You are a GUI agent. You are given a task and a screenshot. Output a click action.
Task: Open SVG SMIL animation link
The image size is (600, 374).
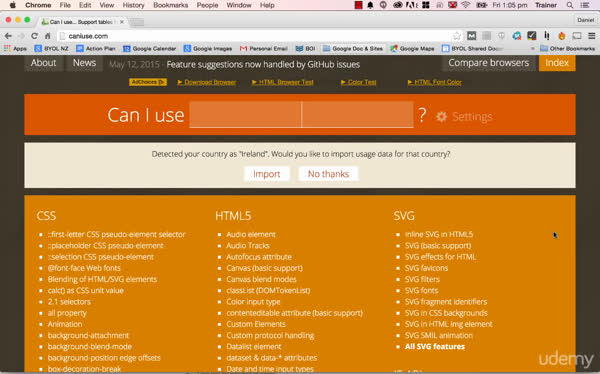[439, 335]
